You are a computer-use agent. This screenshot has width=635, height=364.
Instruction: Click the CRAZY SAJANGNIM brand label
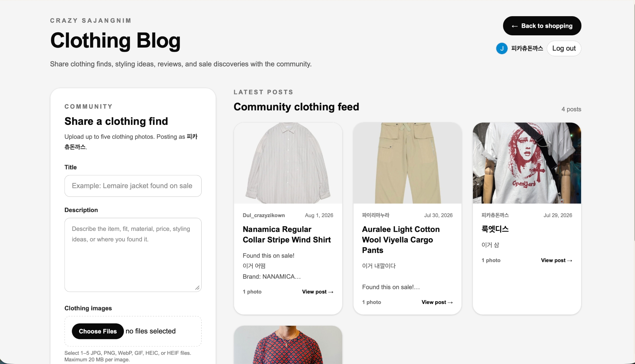pos(91,20)
